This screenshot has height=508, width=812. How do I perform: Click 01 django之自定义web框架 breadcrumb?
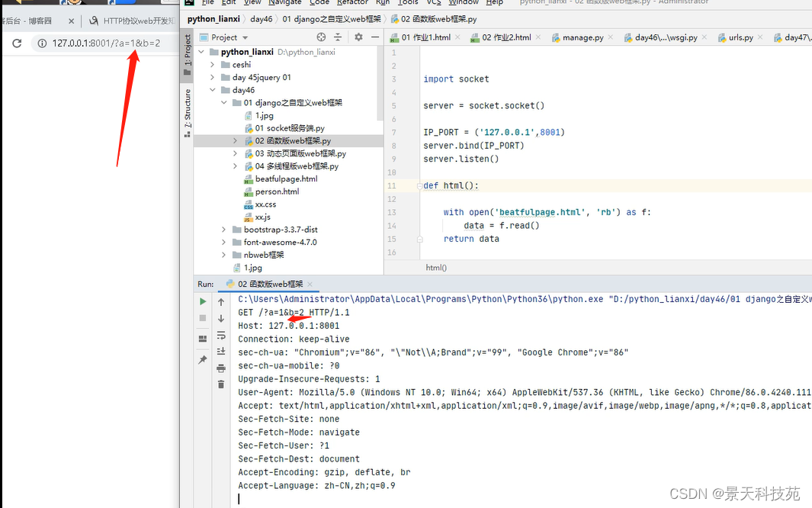click(x=332, y=19)
